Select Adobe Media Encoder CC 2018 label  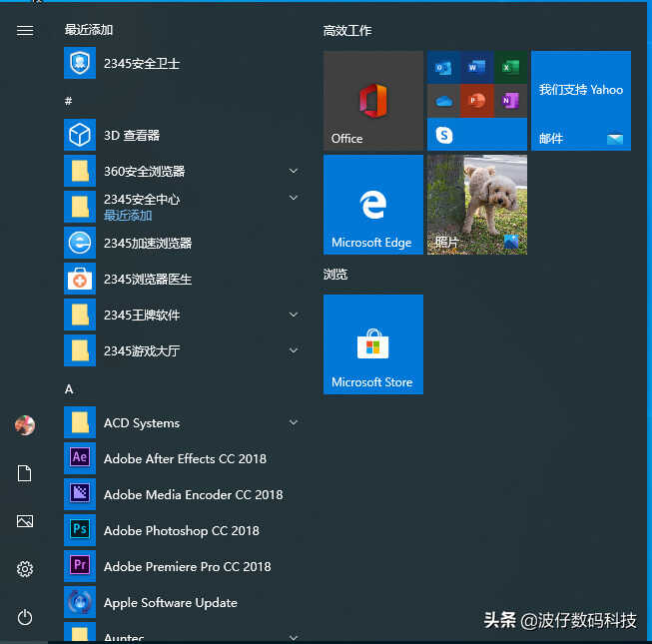point(194,495)
